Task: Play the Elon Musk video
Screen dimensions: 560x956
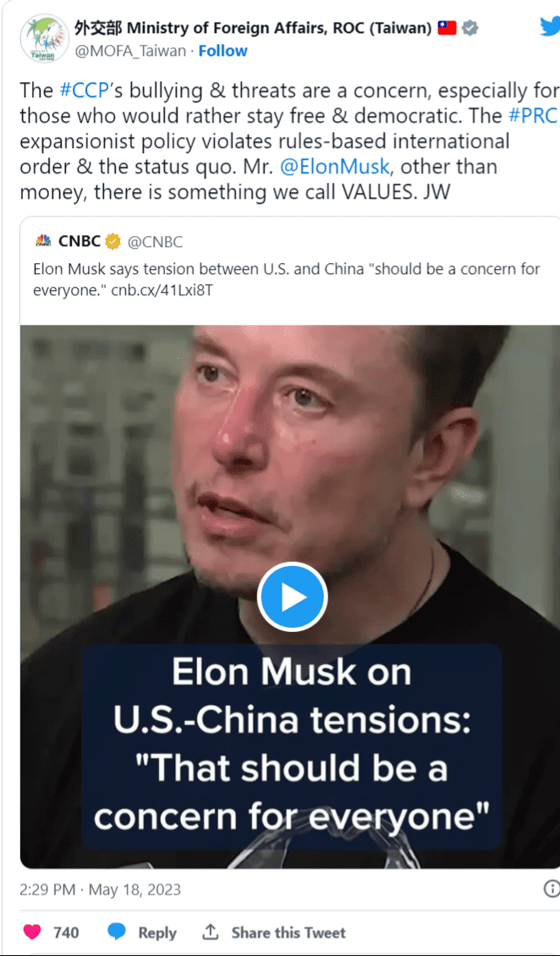Action: tap(293, 597)
